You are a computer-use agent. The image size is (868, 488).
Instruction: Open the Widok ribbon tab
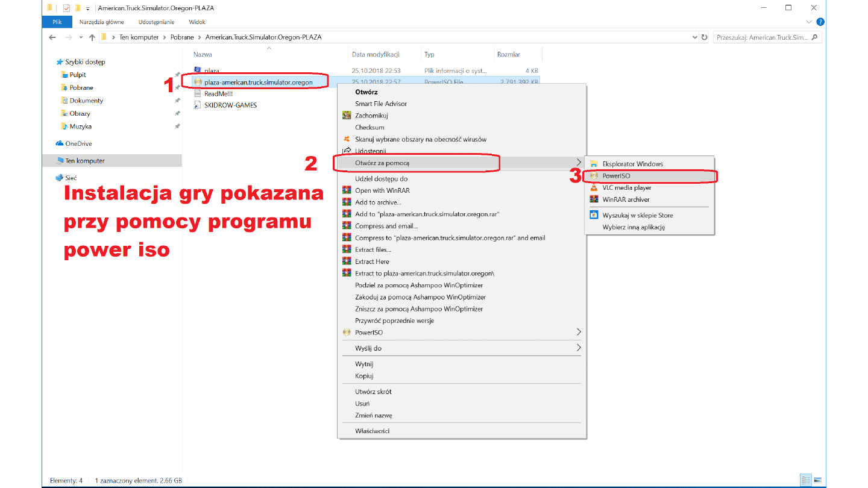pos(197,22)
